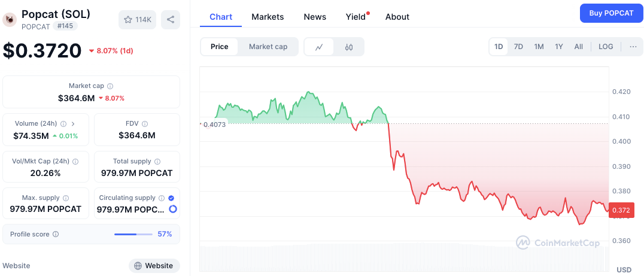Enable the LOG scale toggle
Image resolution: width=644 pixels, height=276 pixels.
[x=606, y=47]
